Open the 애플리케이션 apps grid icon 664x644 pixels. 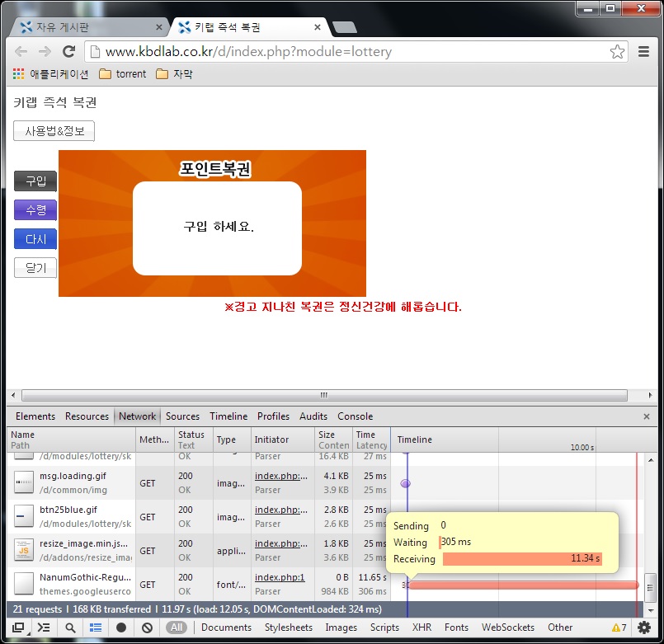[18, 73]
